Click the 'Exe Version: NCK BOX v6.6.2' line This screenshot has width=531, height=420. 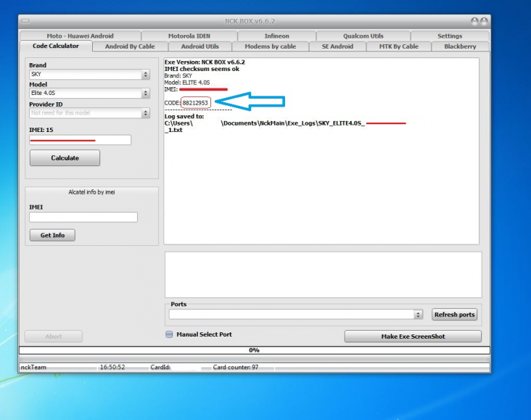(x=205, y=62)
